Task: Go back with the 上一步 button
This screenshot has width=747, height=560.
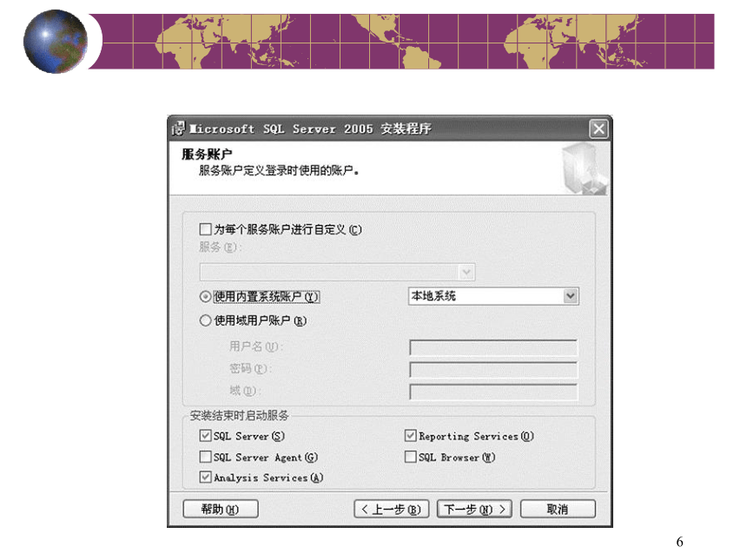Action: [391, 509]
